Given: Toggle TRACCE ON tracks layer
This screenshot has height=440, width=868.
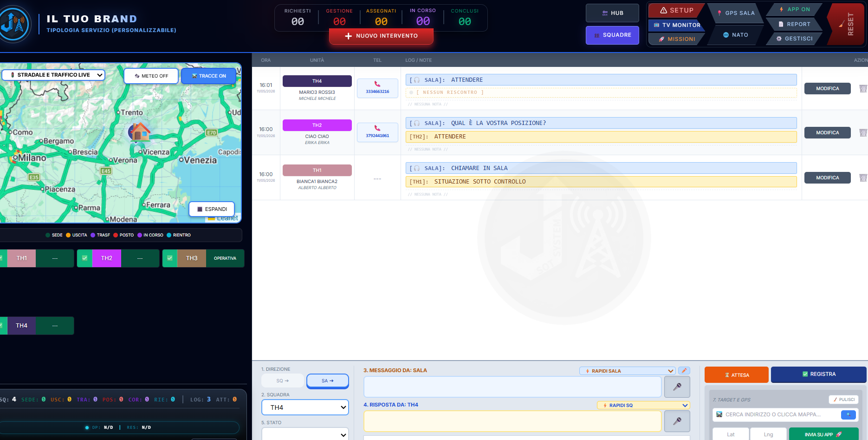Looking at the screenshot, I should (x=208, y=76).
